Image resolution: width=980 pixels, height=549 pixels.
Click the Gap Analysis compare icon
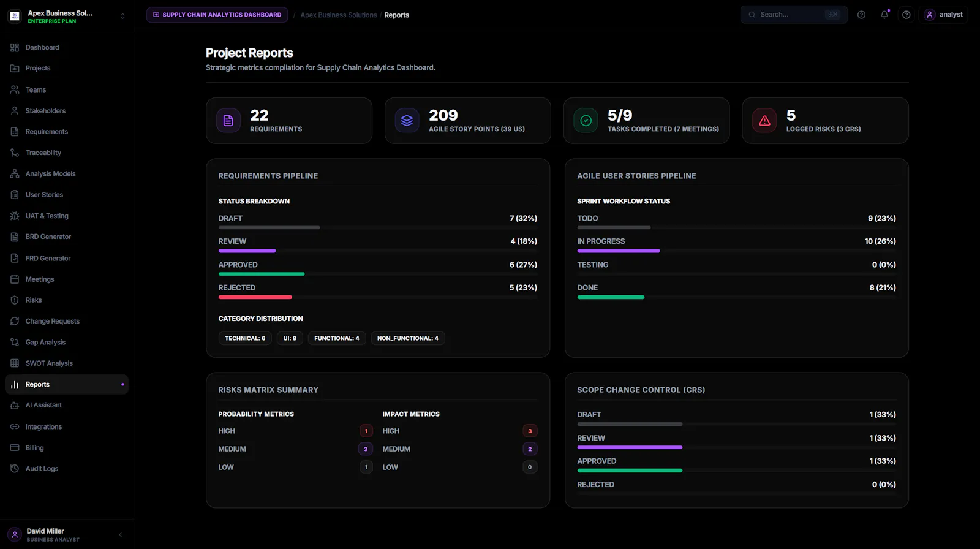(15, 343)
